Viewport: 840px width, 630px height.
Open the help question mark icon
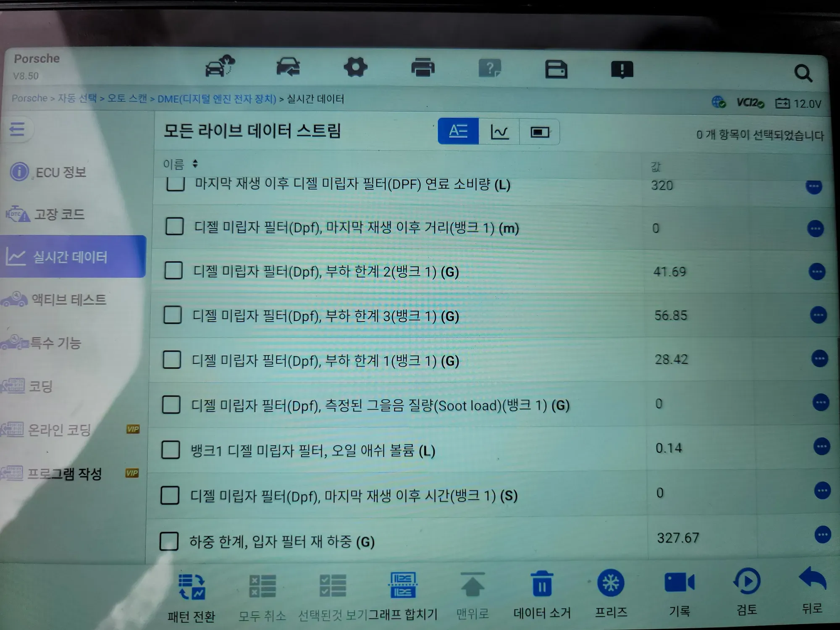pos(490,68)
